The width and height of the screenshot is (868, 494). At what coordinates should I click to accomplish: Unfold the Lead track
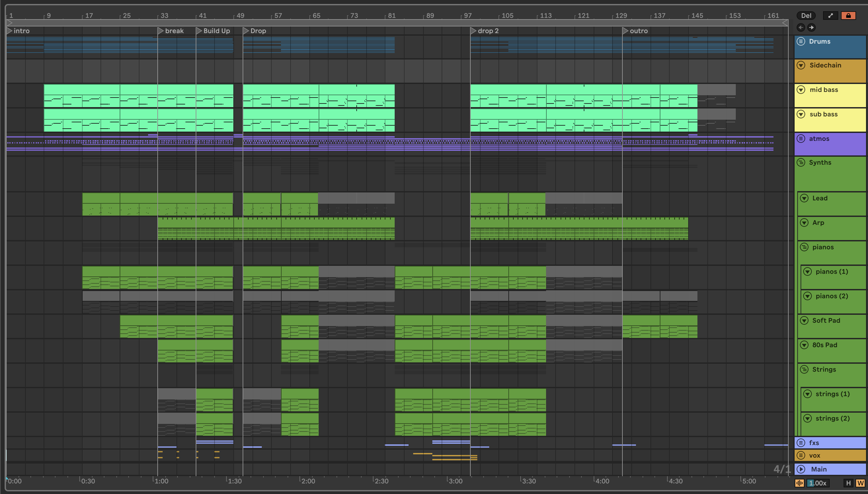coord(804,198)
